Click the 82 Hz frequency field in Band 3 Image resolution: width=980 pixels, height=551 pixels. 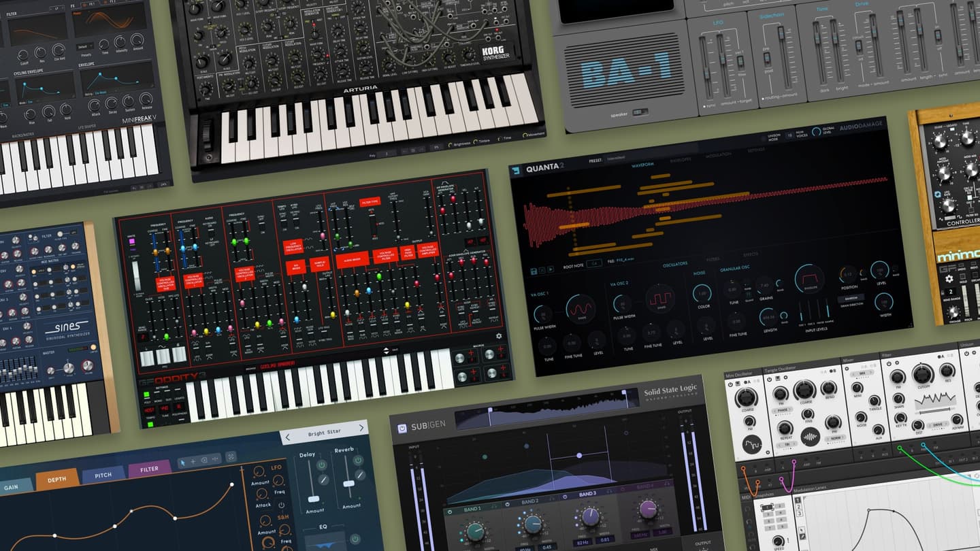583,542
